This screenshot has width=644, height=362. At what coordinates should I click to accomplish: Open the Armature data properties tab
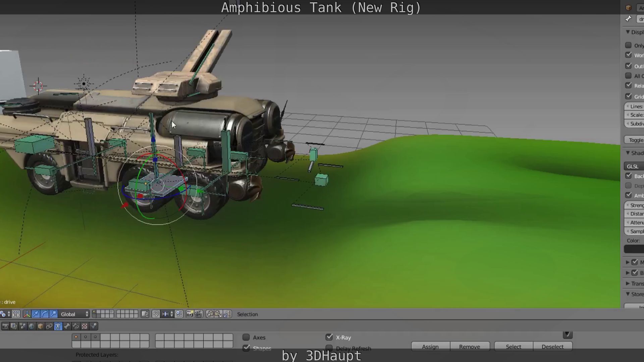pos(58,326)
